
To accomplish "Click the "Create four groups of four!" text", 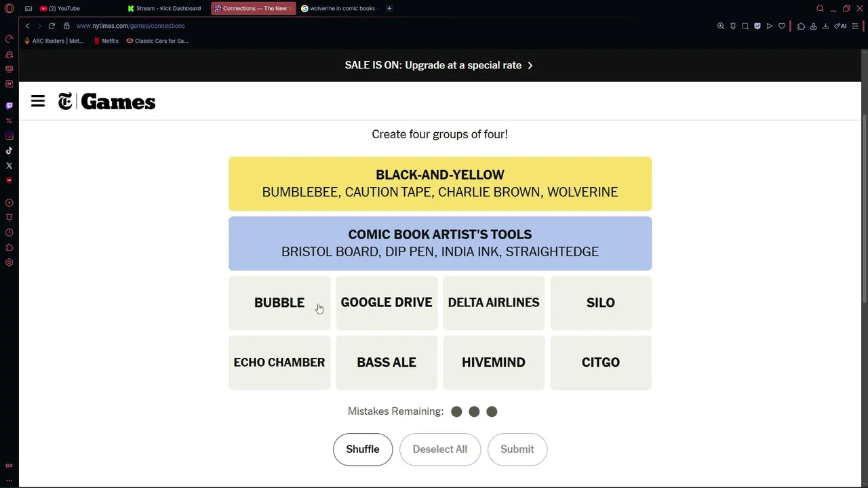I will click(439, 134).
